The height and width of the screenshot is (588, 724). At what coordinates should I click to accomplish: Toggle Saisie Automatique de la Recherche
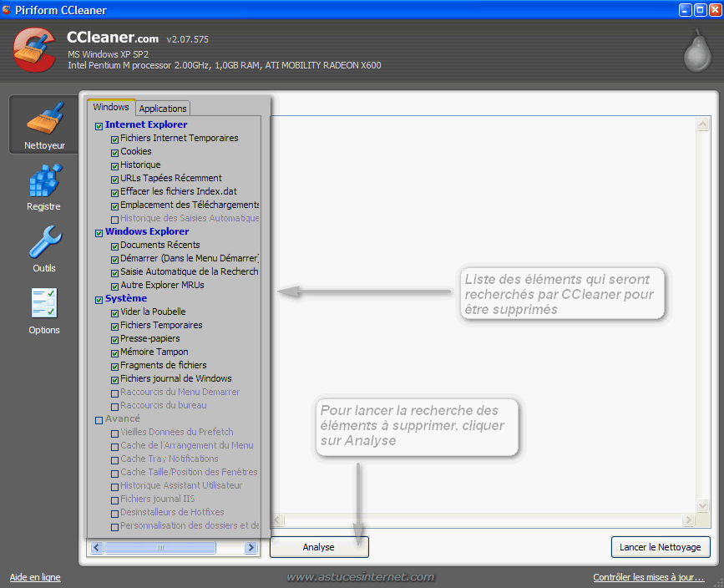114,273
